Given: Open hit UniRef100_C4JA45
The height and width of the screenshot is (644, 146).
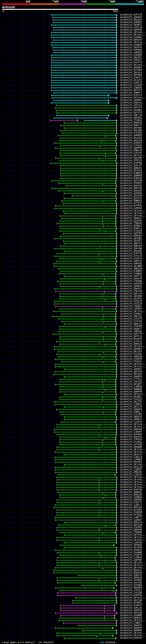Looking at the screenshot, I should [x=131, y=85].
